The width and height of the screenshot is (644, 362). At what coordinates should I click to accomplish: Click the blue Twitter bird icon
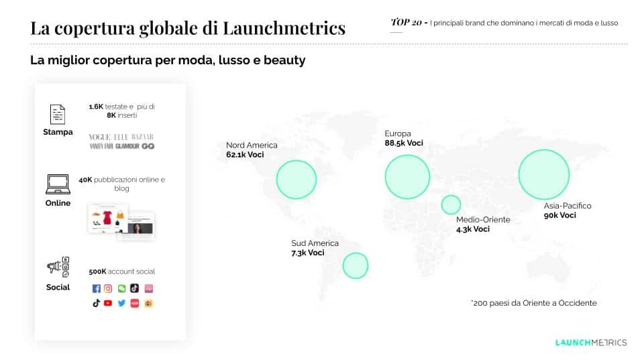(121, 303)
